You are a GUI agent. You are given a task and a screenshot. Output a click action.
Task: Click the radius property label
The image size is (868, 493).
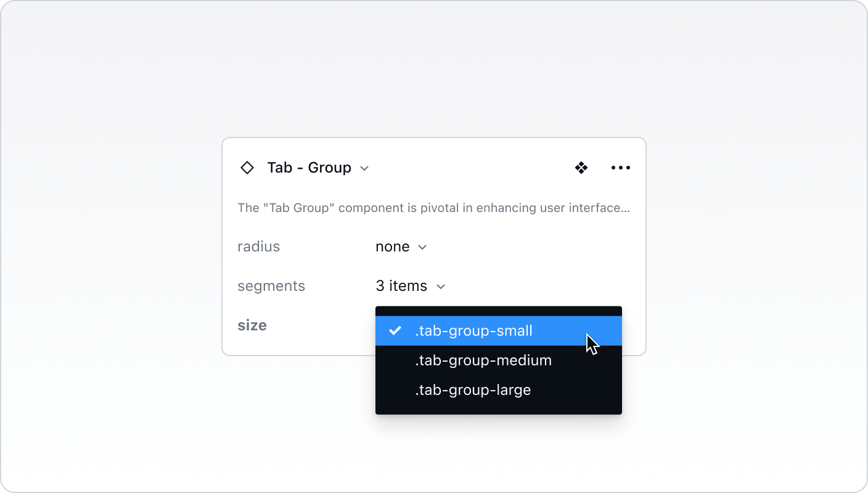coord(258,246)
